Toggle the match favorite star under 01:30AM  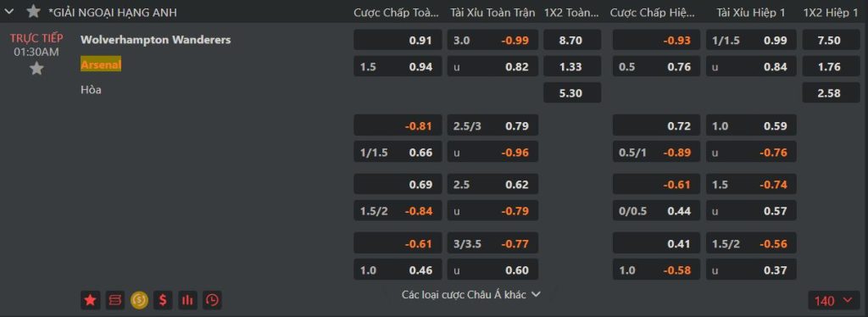click(36, 69)
